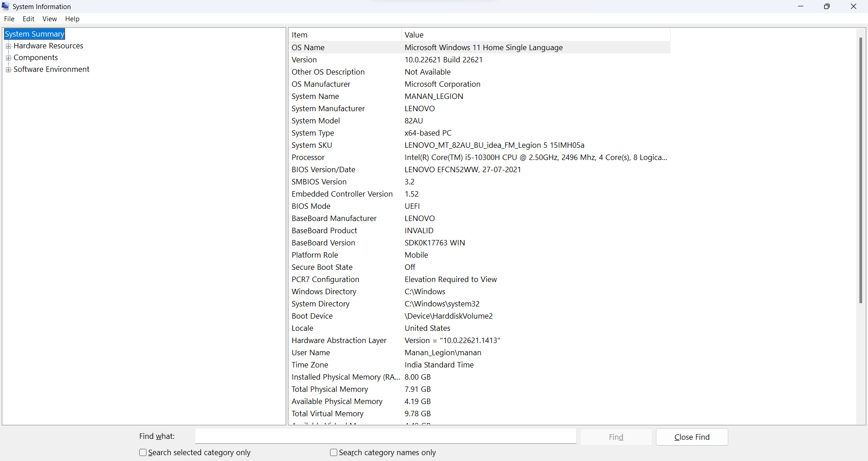868x461 pixels.
Task: Click the MANAN_LEGION value
Action: [434, 96]
